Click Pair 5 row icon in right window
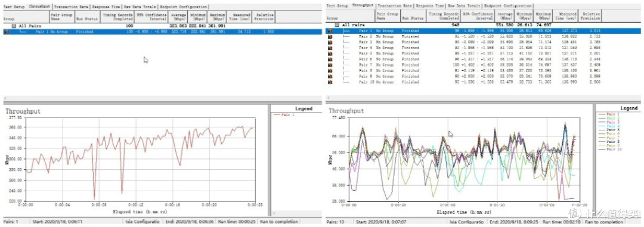 pyautogui.click(x=330, y=54)
